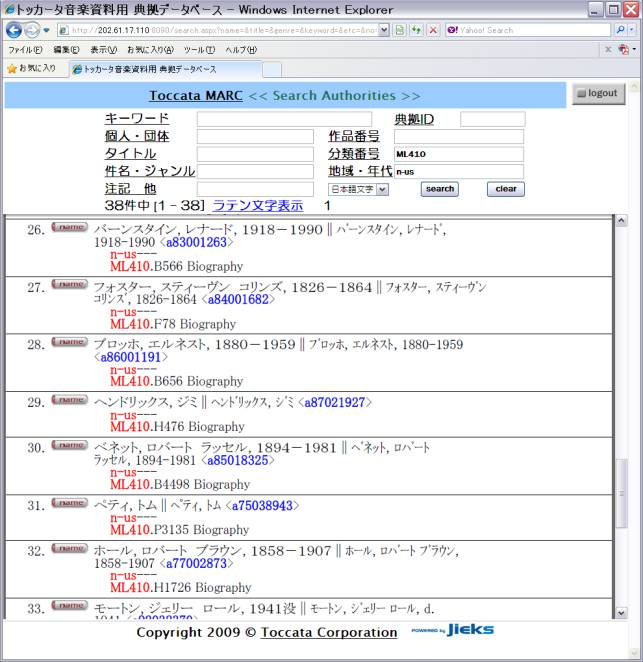Screen dimensions: 643x662
Task: Open the ファイル(F) menu
Action: pyautogui.click(x=25, y=50)
